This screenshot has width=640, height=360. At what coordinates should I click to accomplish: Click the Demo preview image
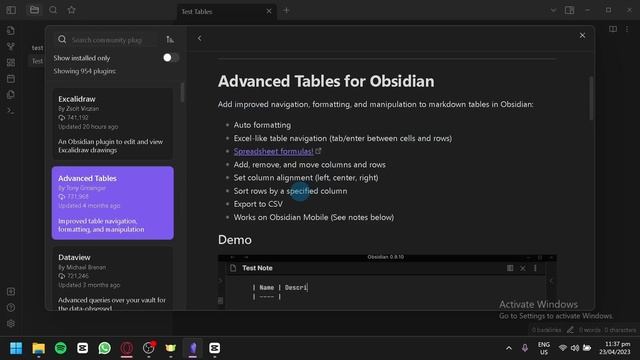[x=387, y=282]
